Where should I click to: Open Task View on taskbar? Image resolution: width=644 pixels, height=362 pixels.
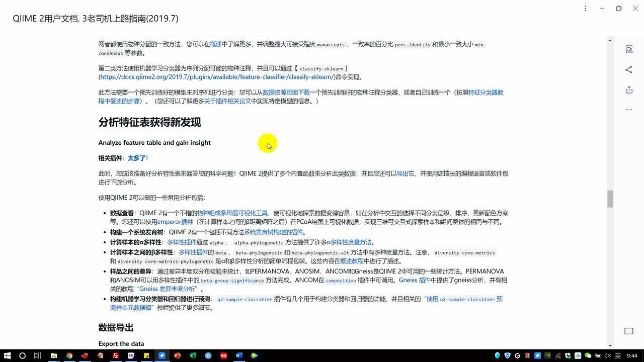coord(37,355)
